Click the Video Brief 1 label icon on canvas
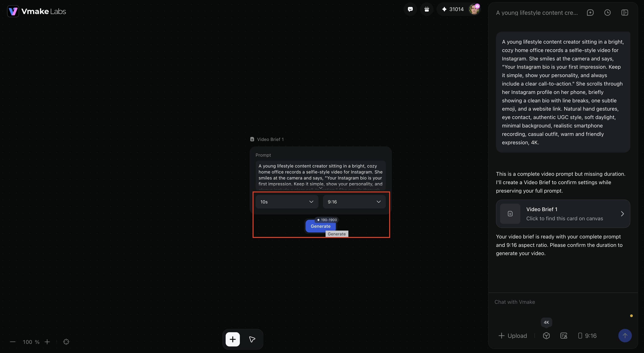The width and height of the screenshot is (644, 353). [252, 139]
